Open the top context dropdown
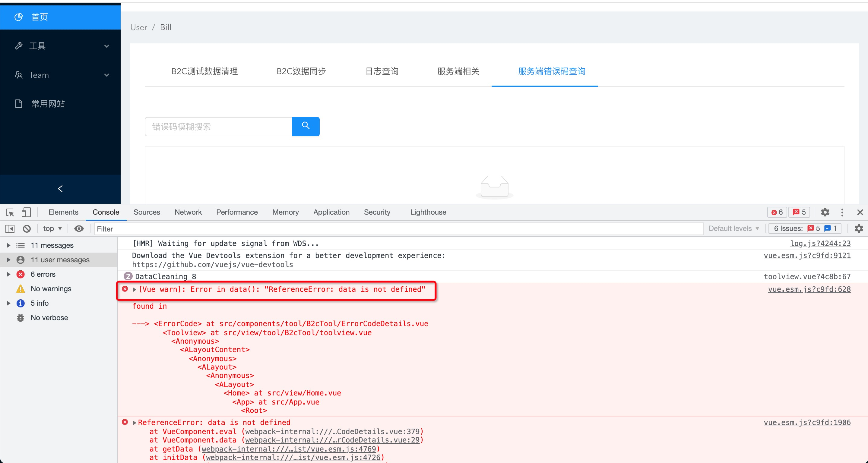The width and height of the screenshot is (868, 463). (x=52, y=229)
